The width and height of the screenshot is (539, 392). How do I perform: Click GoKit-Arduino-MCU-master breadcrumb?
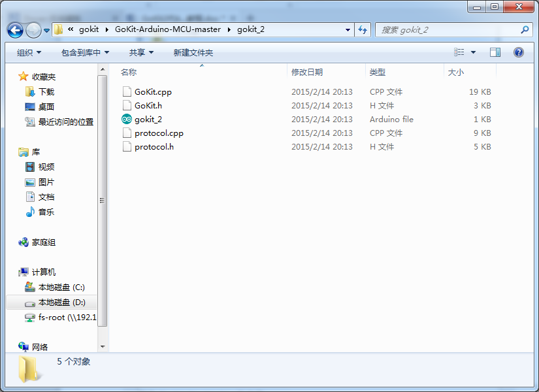click(x=168, y=29)
